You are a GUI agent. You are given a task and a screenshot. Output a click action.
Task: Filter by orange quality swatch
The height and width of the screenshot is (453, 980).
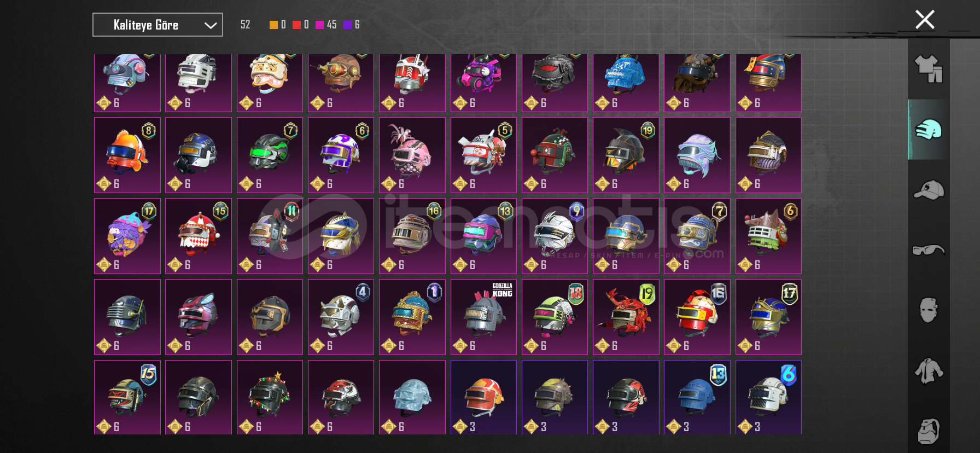[273, 25]
